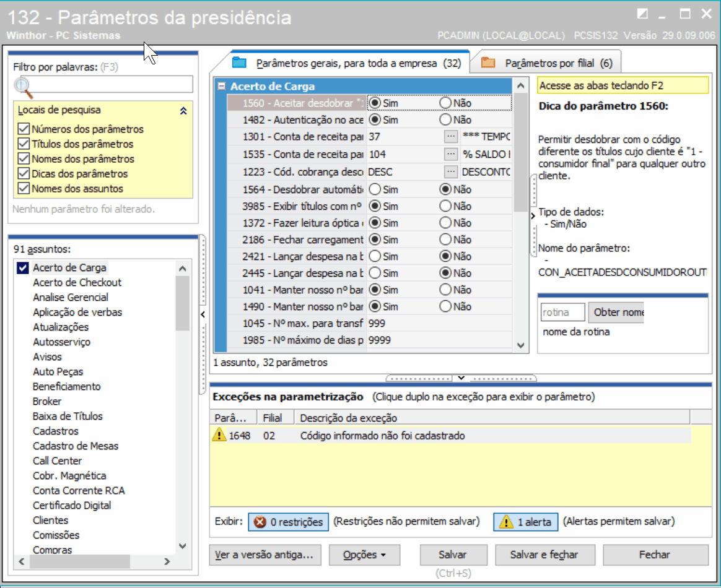Click the value field of parameter 1045
Image resolution: width=721 pixels, height=588 pixels.
[439, 323]
